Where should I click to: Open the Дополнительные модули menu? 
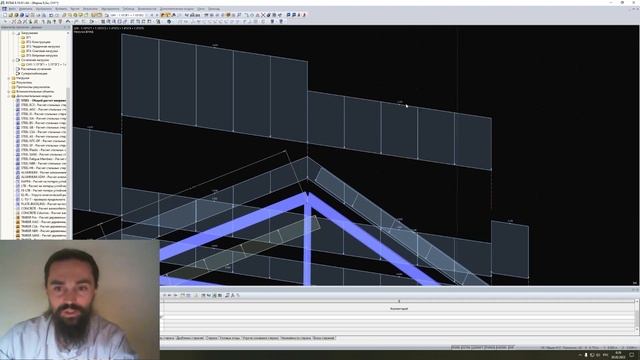click(177, 9)
